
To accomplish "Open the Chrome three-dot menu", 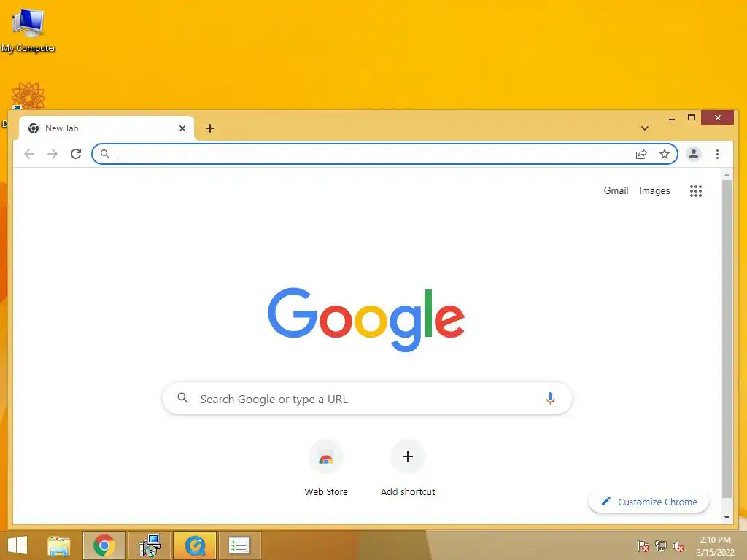I will pyautogui.click(x=718, y=154).
